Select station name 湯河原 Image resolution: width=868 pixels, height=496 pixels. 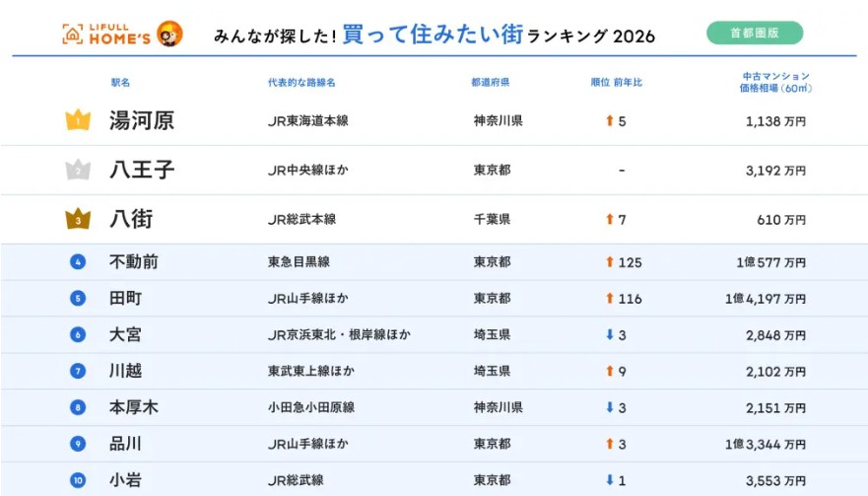click(x=142, y=120)
